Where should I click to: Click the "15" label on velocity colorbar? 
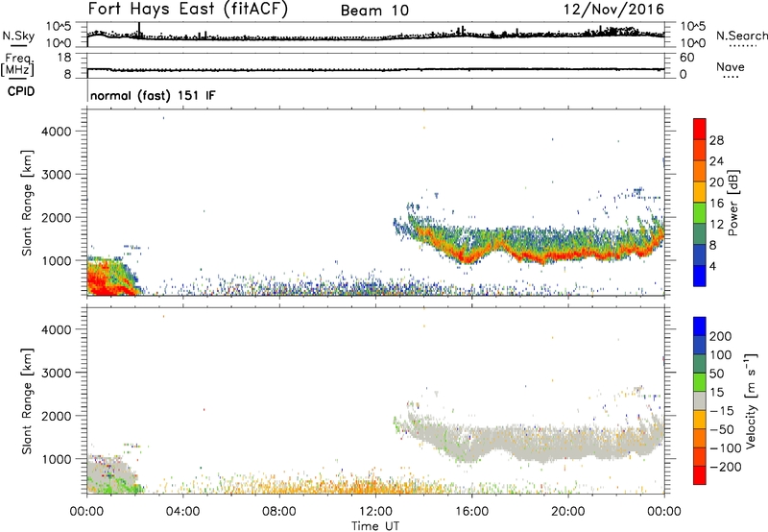point(716,392)
